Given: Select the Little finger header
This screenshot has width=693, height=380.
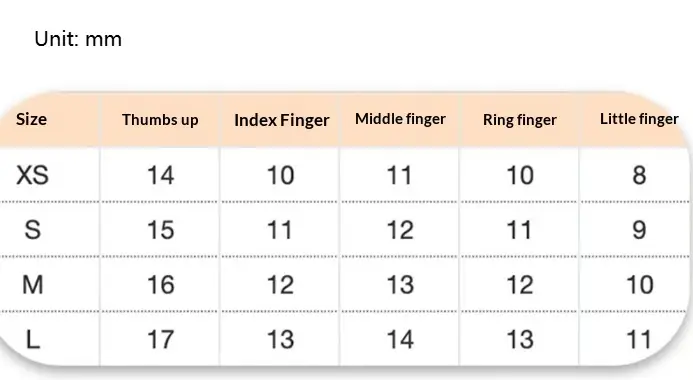Looking at the screenshot, I should [x=639, y=119].
